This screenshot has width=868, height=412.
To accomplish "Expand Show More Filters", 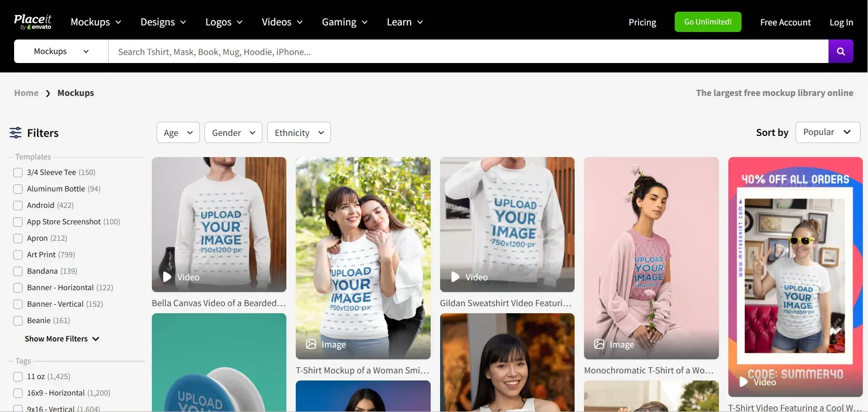I will (x=62, y=339).
